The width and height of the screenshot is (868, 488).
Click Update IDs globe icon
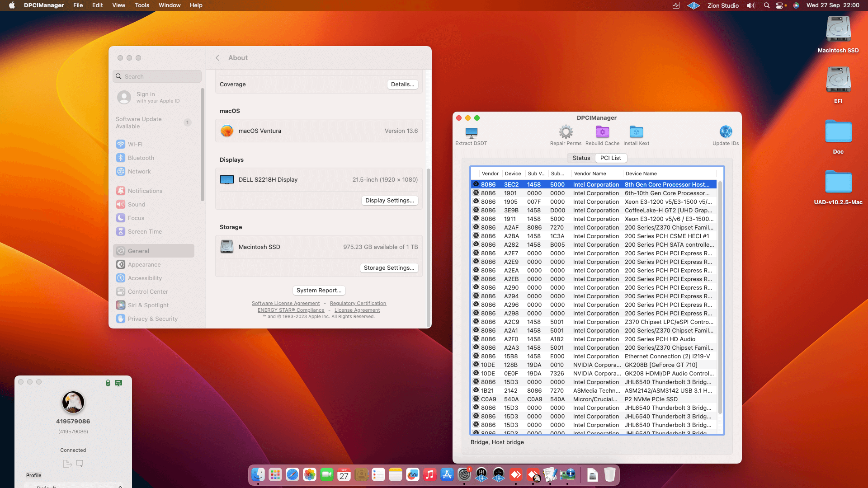click(x=726, y=132)
